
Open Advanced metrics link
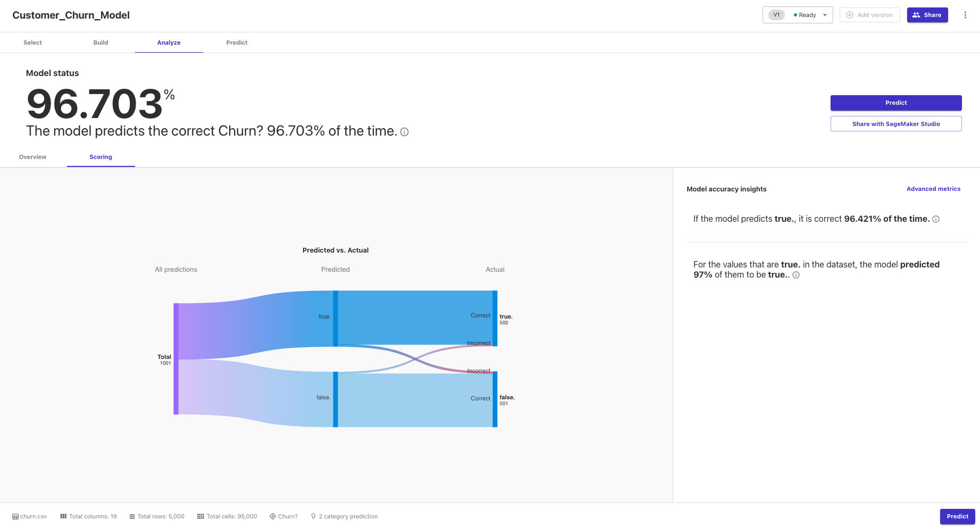pyautogui.click(x=933, y=189)
